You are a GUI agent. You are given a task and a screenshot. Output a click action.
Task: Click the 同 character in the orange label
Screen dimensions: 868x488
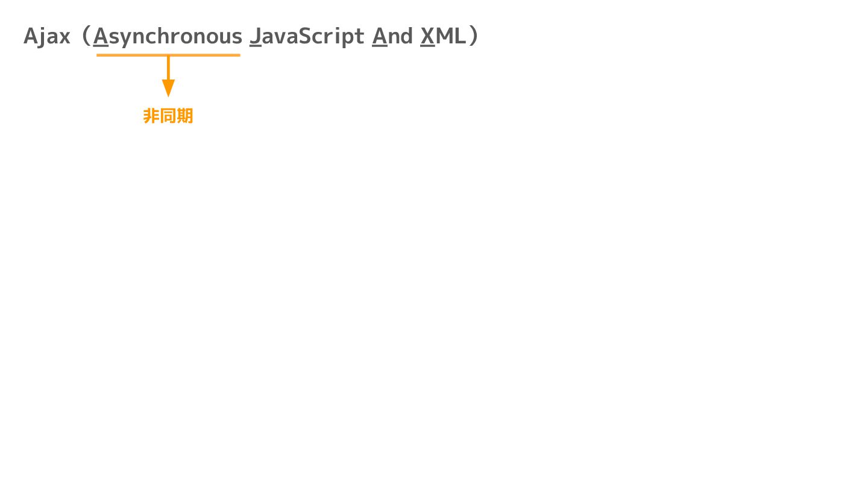pos(168,116)
